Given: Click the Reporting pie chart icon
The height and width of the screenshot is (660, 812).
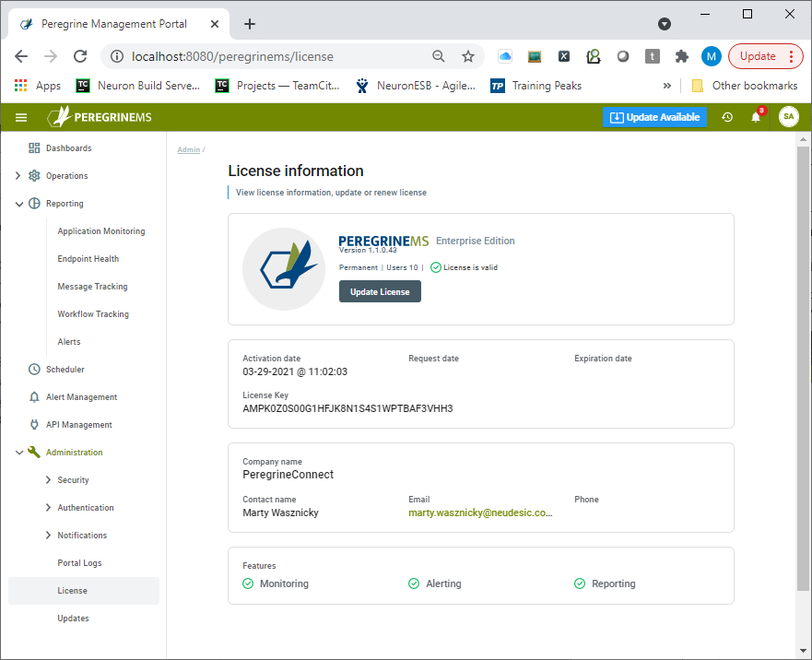Looking at the screenshot, I should pos(34,203).
